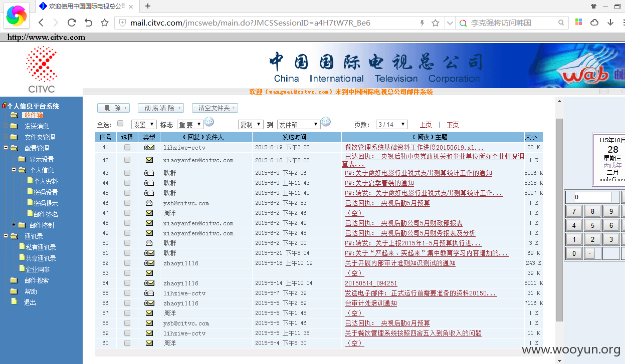Screen dimensions: 625x364
Task: Open new tab with plus icon
Action: coord(148,6)
